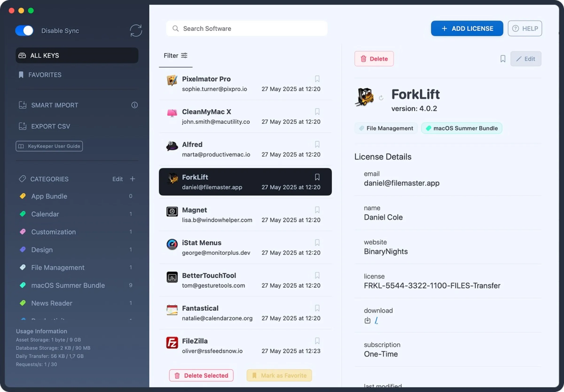Select the File Management category

coord(58,267)
